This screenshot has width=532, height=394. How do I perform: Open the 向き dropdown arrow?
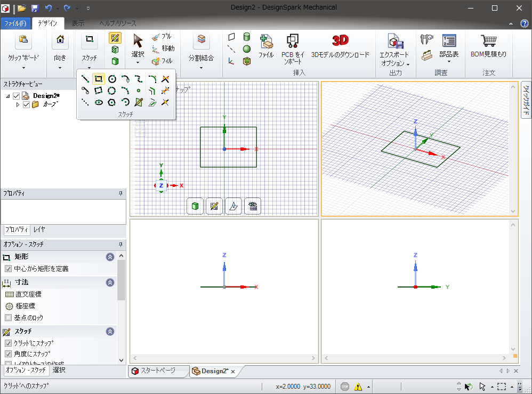click(x=60, y=68)
